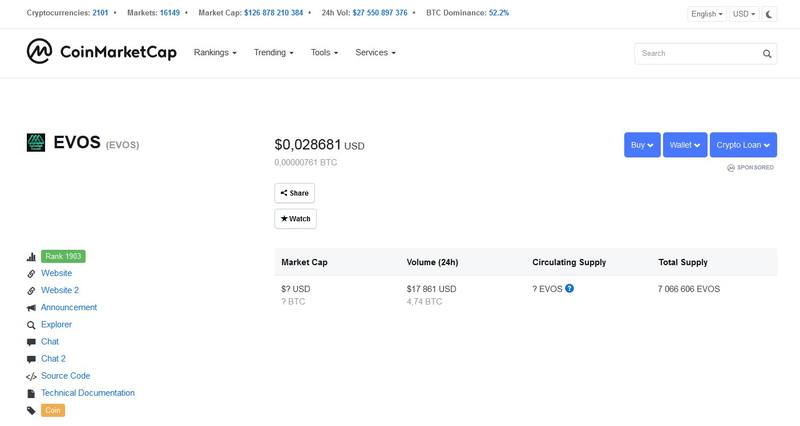
Task: Open the English language dropdown
Action: (707, 14)
